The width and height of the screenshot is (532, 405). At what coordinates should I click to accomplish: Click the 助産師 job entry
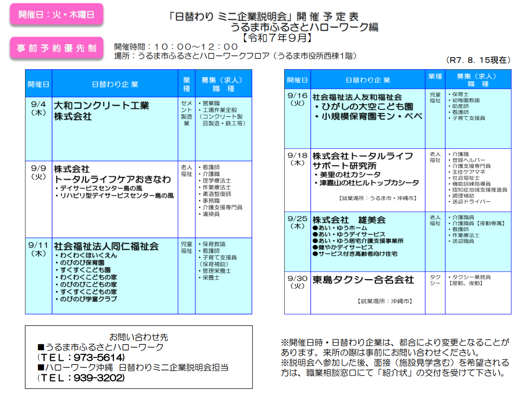click(458, 106)
